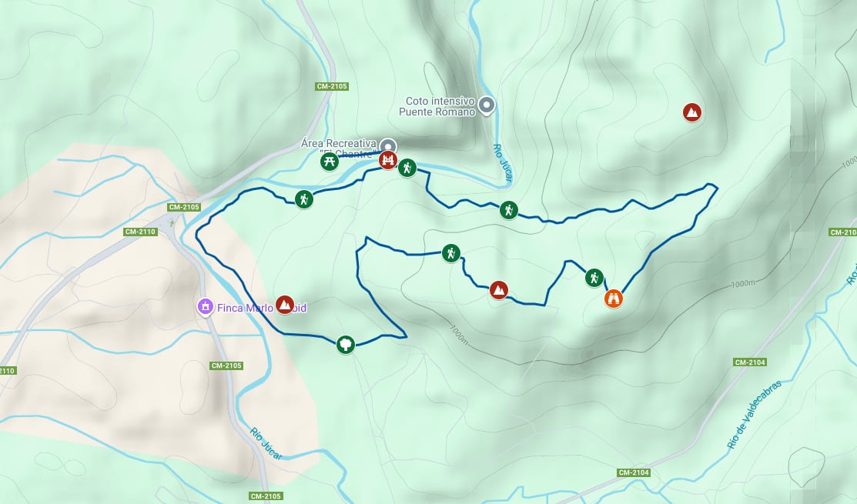Click the Coto intensivo Puente Romano text label

click(x=437, y=106)
